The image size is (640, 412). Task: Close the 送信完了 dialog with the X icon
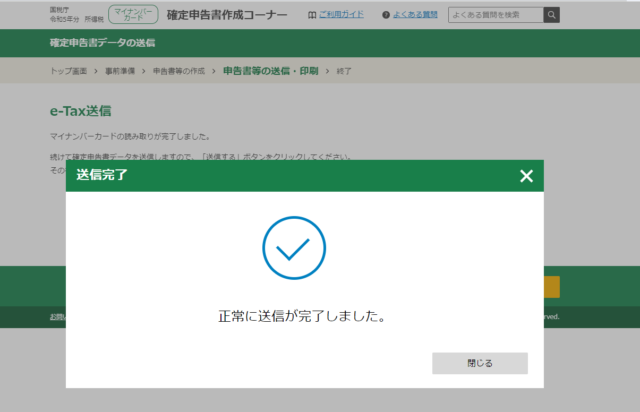coord(526,176)
